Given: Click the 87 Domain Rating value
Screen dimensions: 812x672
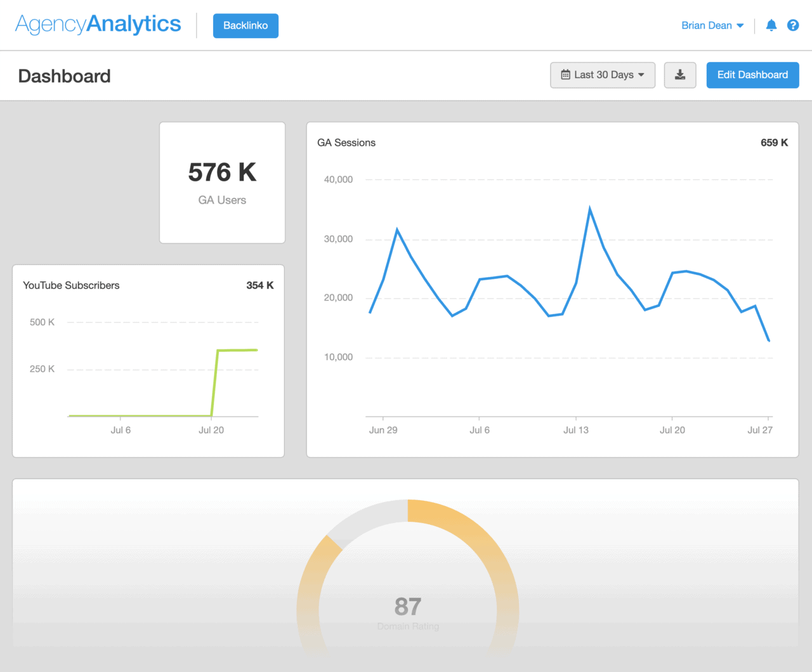Looking at the screenshot, I should (408, 607).
